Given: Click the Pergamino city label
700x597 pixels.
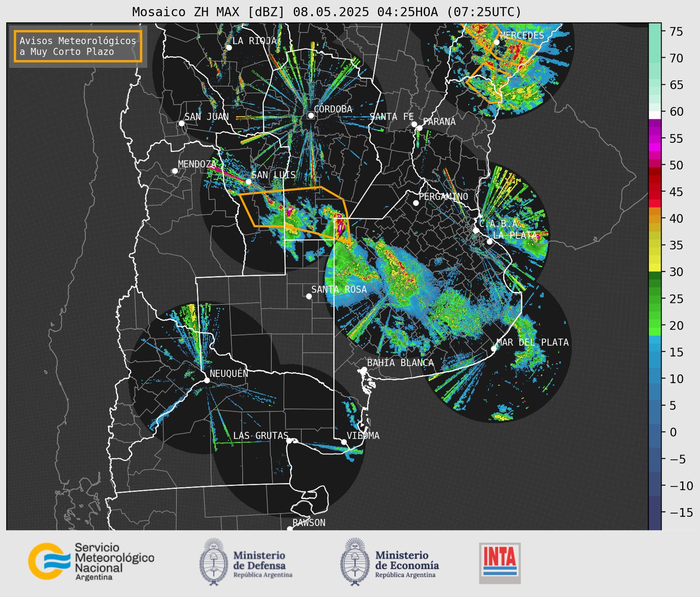Looking at the screenshot, I should click(443, 196).
